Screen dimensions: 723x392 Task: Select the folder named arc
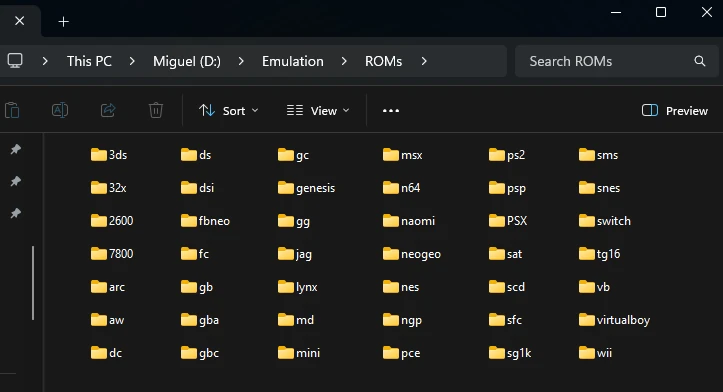point(107,287)
